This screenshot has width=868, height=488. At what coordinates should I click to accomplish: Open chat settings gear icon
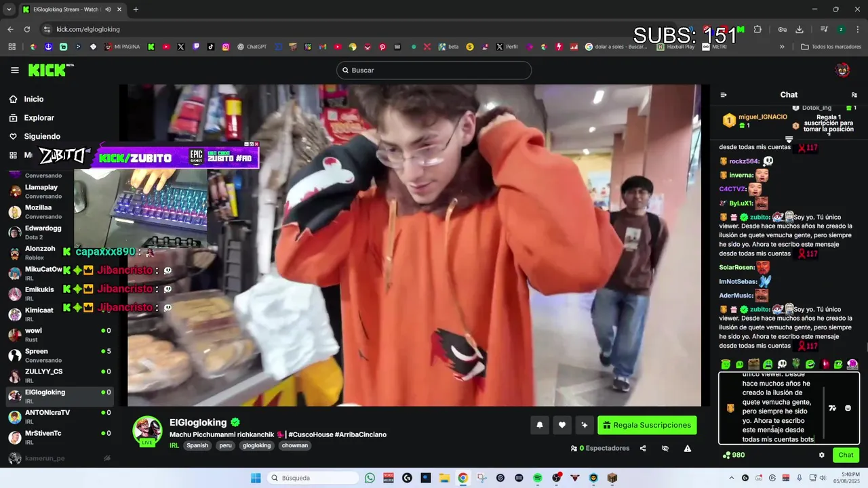pyautogui.click(x=822, y=455)
